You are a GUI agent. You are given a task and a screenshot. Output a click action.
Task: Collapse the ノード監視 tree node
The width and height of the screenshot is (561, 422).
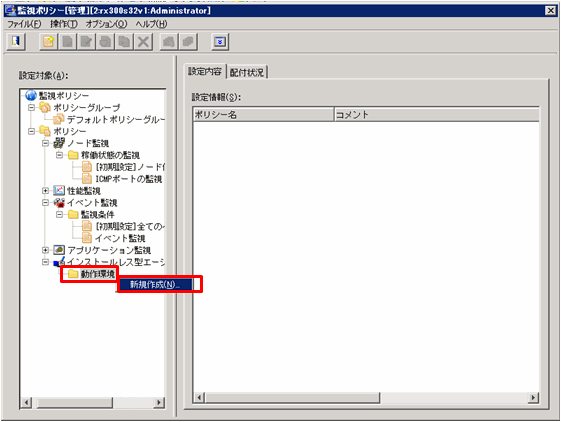coord(45,143)
